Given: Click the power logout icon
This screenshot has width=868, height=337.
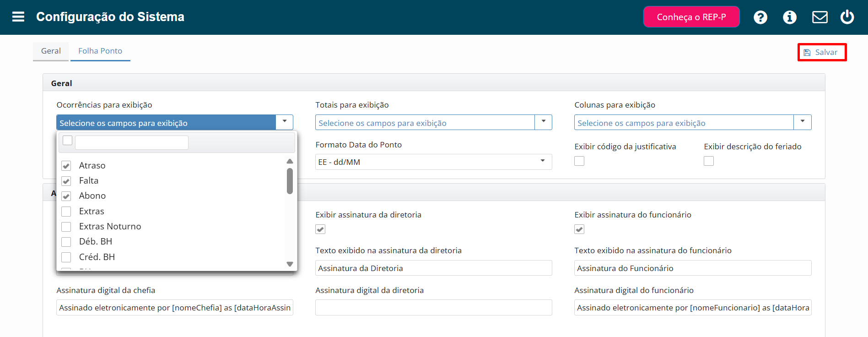Looking at the screenshot, I should point(847,17).
